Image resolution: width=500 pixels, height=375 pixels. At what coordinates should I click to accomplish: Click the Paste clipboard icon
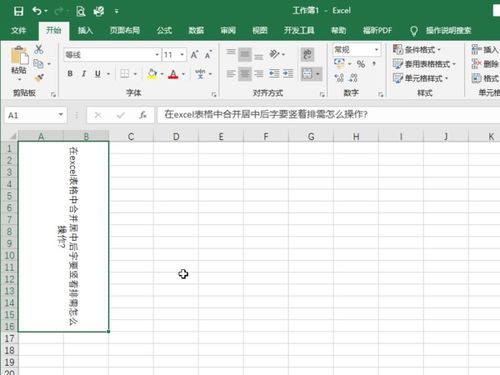click(x=19, y=56)
